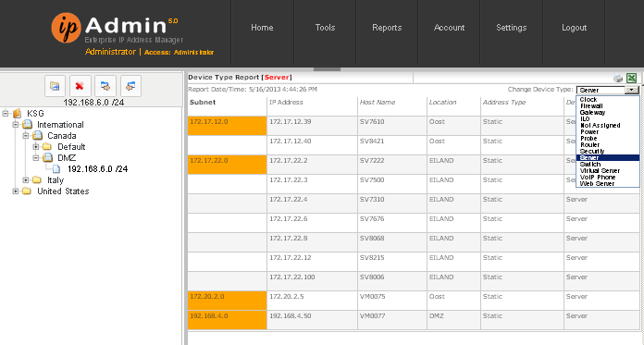Click the International node icon
Viewport: 644px width, 345px height.
pos(27,125)
